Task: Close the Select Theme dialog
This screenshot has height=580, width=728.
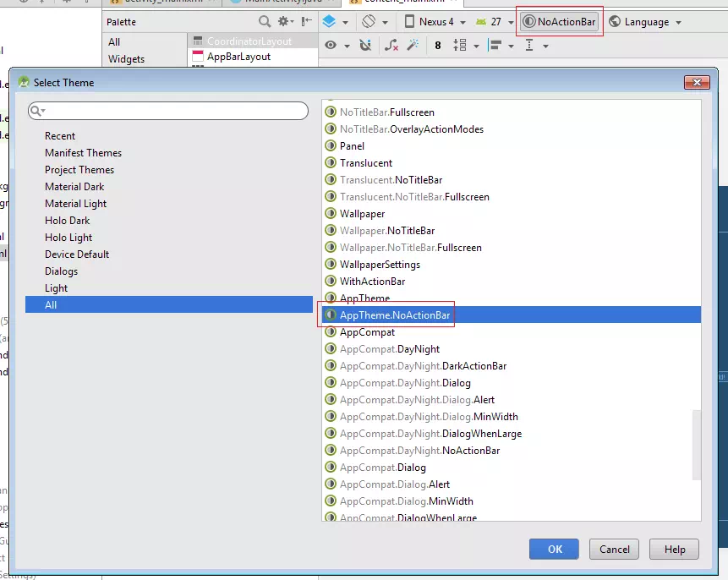Action: tap(697, 82)
